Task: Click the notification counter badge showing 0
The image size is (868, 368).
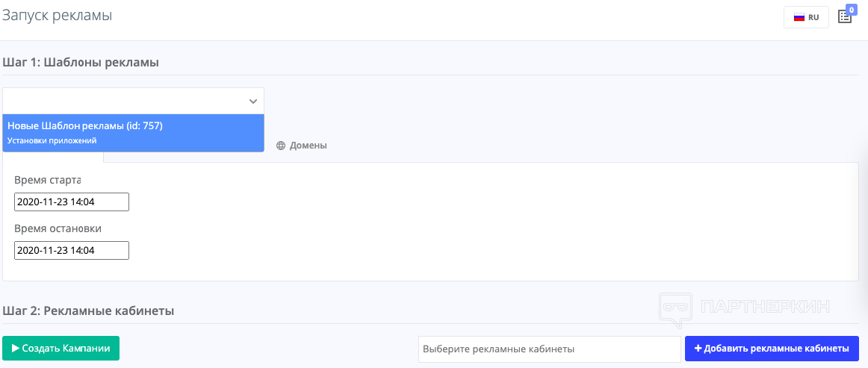Action: (x=851, y=10)
